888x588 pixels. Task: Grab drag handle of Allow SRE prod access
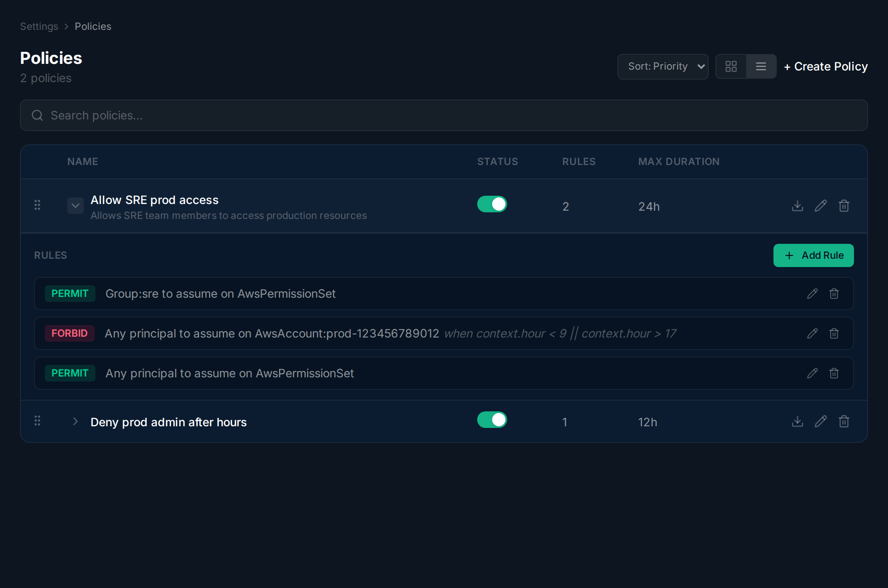coord(37,205)
